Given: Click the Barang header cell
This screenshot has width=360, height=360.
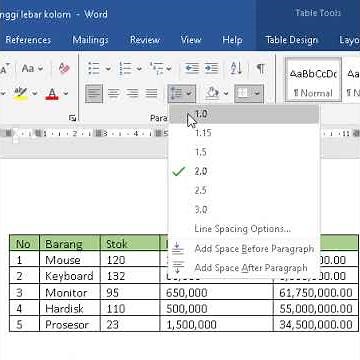Looking at the screenshot, I should (x=70, y=243).
